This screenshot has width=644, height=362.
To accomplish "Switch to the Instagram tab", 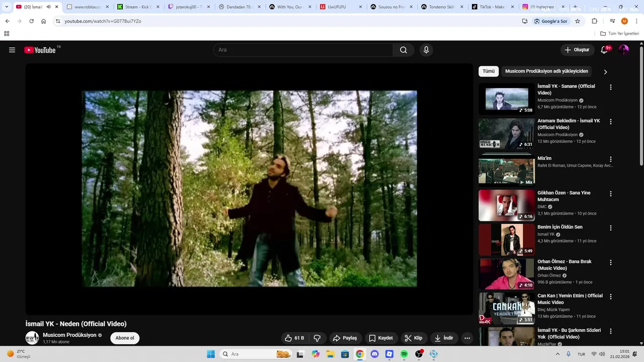I will (542, 7).
